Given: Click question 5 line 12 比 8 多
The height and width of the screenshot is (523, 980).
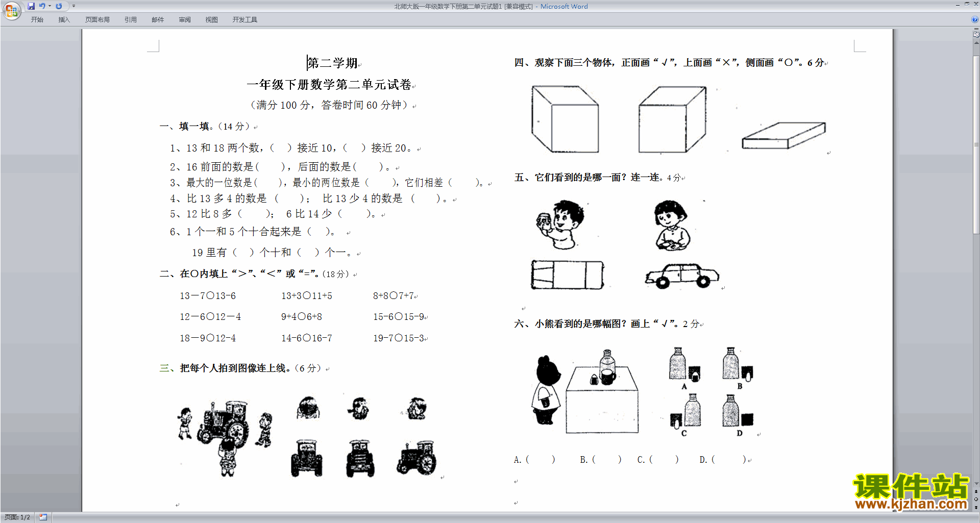Looking at the screenshot, I should point(273,214).
